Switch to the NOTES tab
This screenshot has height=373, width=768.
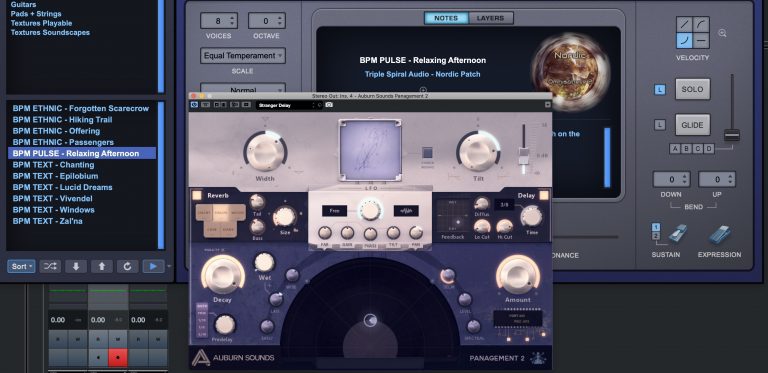coord(446,18)
